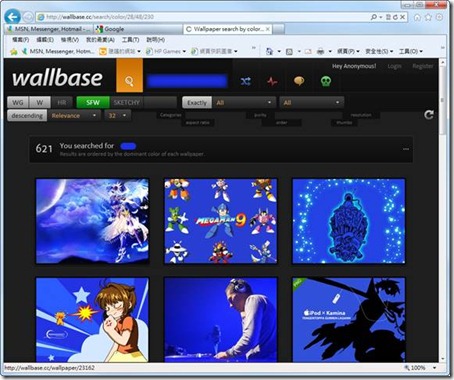Switch to the MSN, Messenger, Hotmail tab
This screenshot has width=454, height=380.
point(49,29)
